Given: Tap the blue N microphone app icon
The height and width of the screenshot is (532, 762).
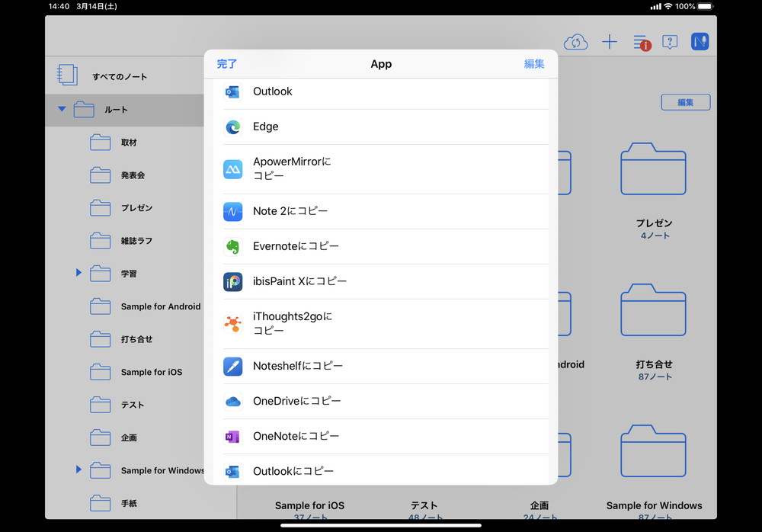Looking at the screenshot, I should 700,41.
